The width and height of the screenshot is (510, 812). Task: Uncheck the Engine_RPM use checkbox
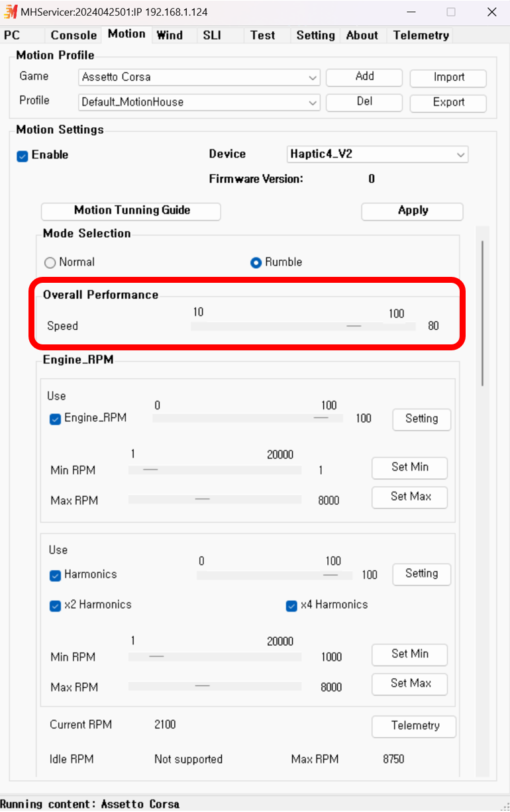56,419
